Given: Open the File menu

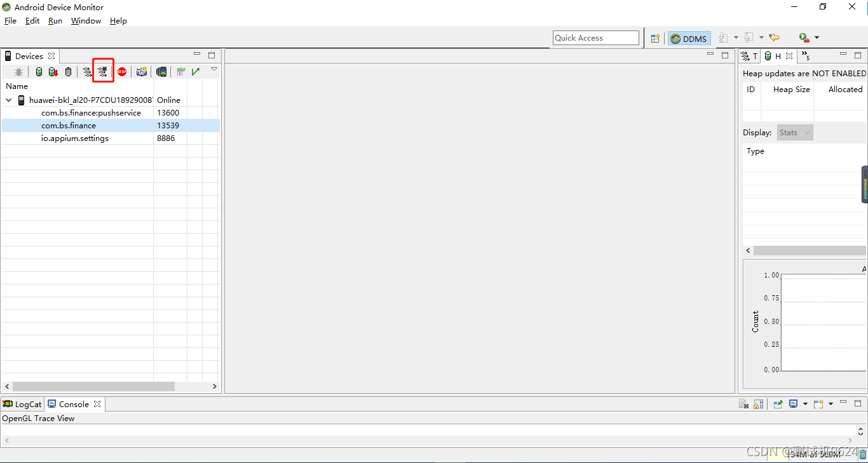Looking at the screenshot, I should point(10,20).
